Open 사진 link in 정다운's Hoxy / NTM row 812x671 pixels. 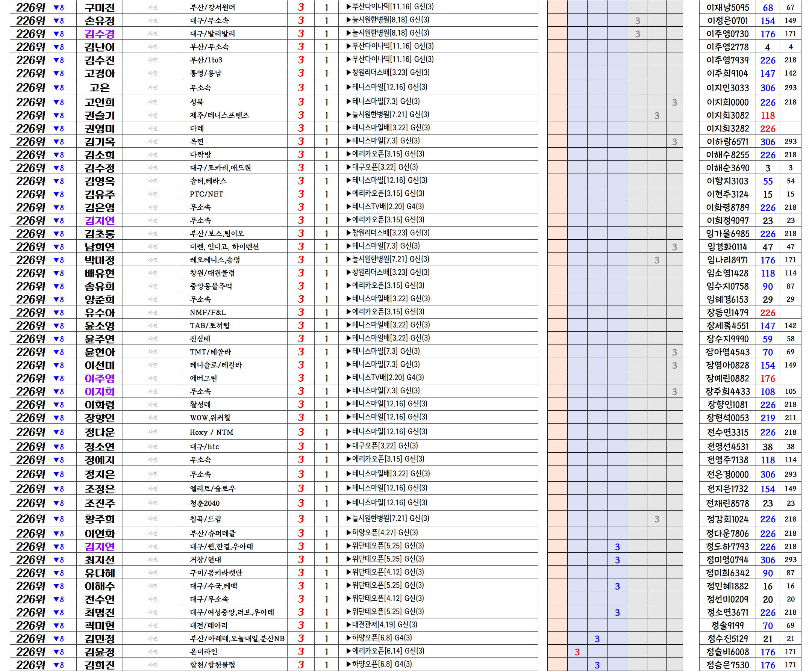[153, 432]
